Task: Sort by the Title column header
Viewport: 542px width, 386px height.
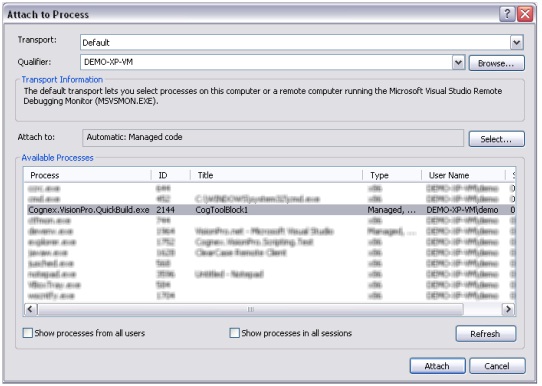Action: click(x=277, y=175)
